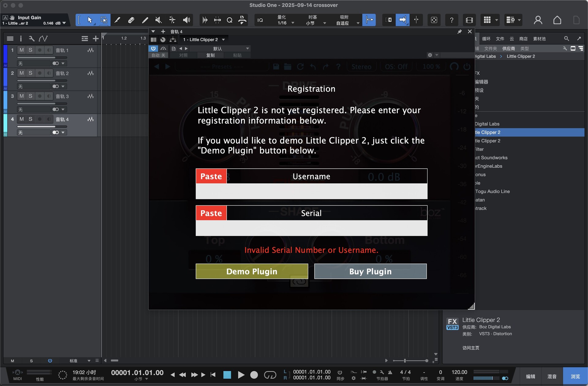Select the Range selection tool
This screenshot has height=386, width=588.
point(104,20)
